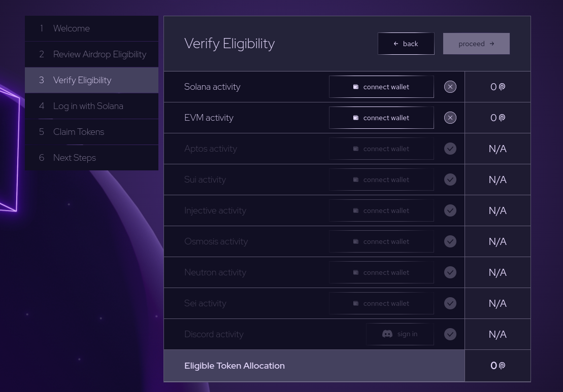Viewport: 563px width, 392px height.
Task: Click connect wallet on Aptos activity row
Action: [x=381, y=149]
